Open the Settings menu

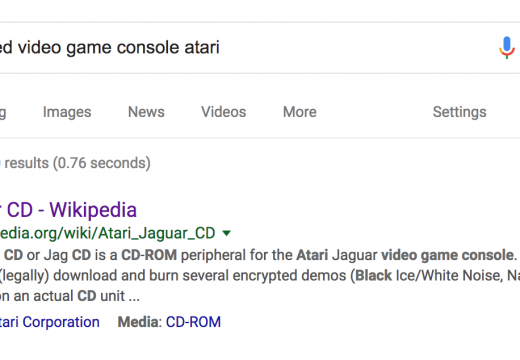pyautogui.click(x=459, y=112)
